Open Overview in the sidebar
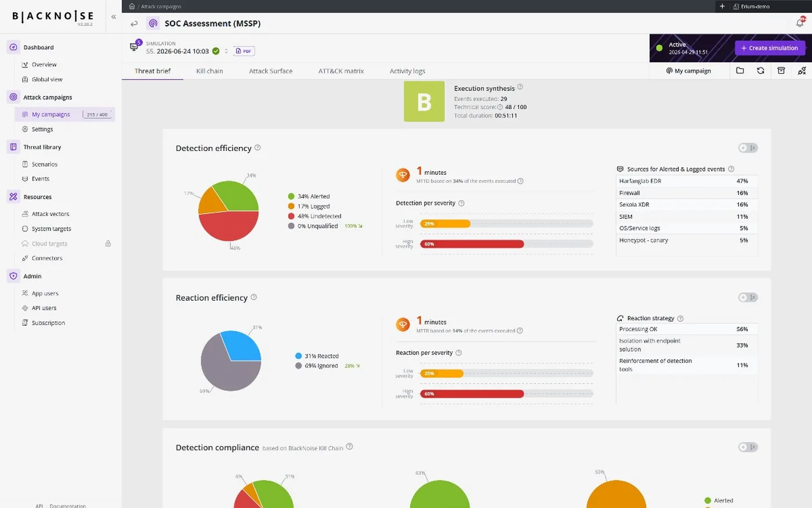 click(x=44, y=64)
